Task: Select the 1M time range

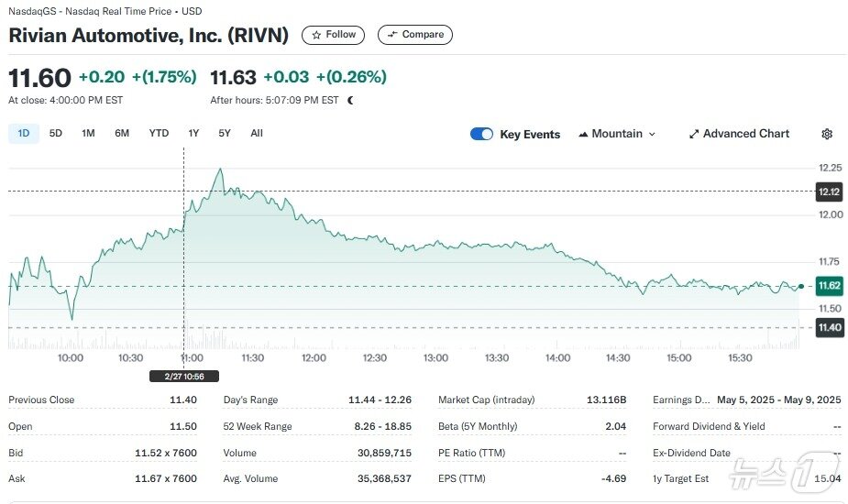Action: (x=88, y=133)
